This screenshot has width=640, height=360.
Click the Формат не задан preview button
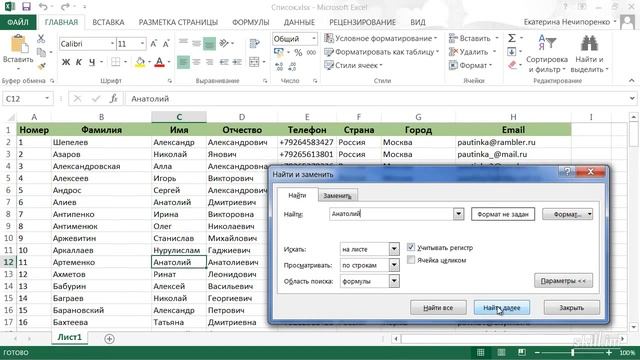(503, 214)
